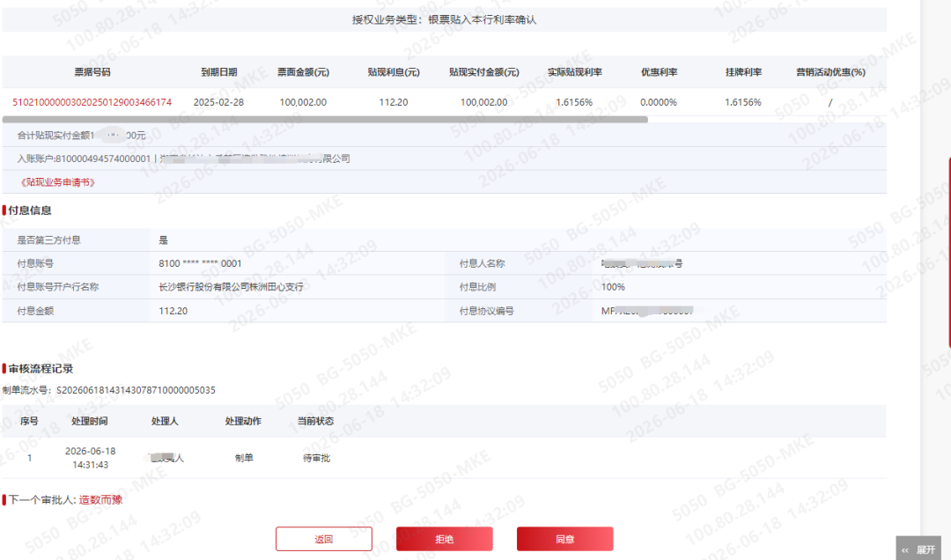Screen dimensions: 951x560
Task: Click the 同意 approve button
Action: 564,539
